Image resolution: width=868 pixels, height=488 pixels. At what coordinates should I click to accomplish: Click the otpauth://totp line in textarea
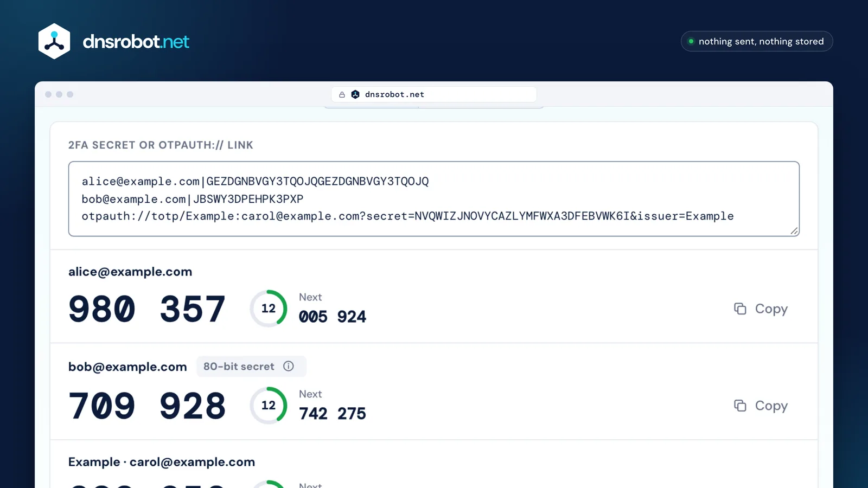407,216
